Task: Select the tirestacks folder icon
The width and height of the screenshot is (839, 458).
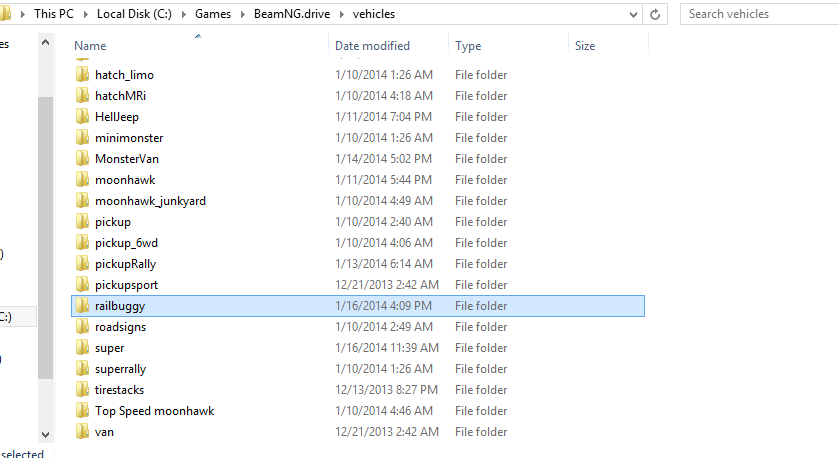Action: coord(82,390)
